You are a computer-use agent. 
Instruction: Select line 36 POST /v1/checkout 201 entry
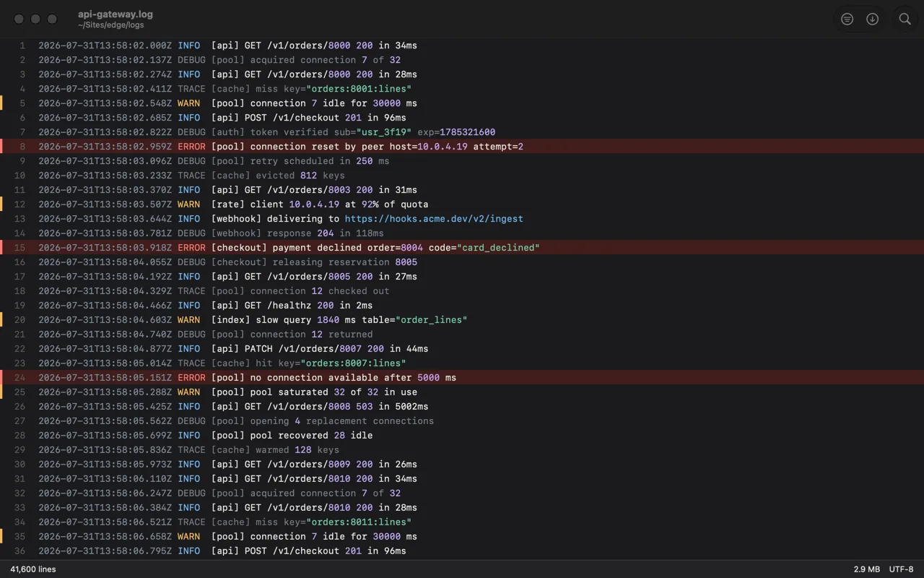tap(462, 551)
